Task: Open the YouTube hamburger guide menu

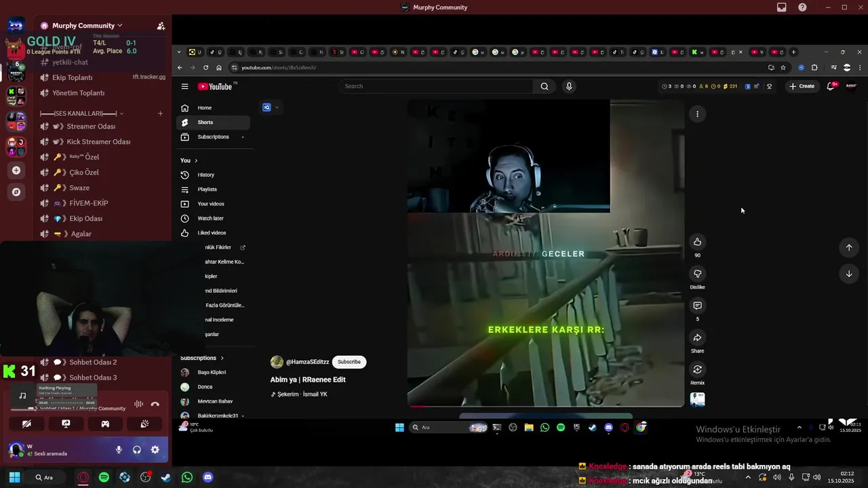Action: point(184,86)
